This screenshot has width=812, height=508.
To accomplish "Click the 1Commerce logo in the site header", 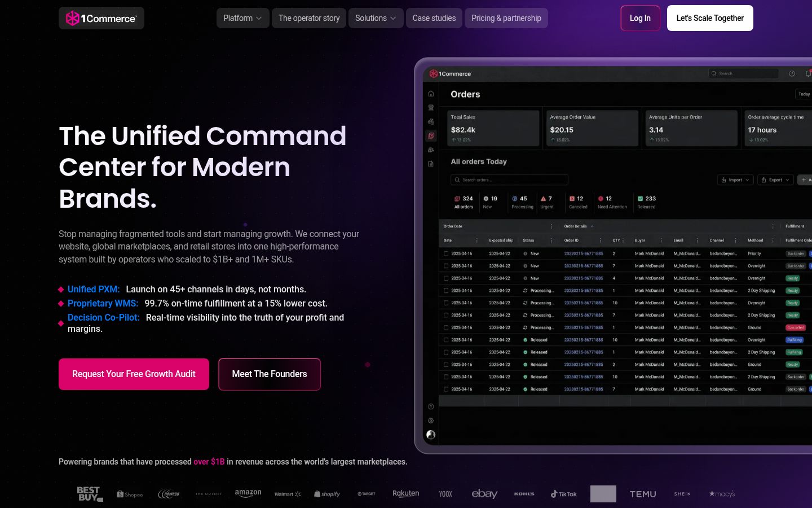I will point(101,18).
